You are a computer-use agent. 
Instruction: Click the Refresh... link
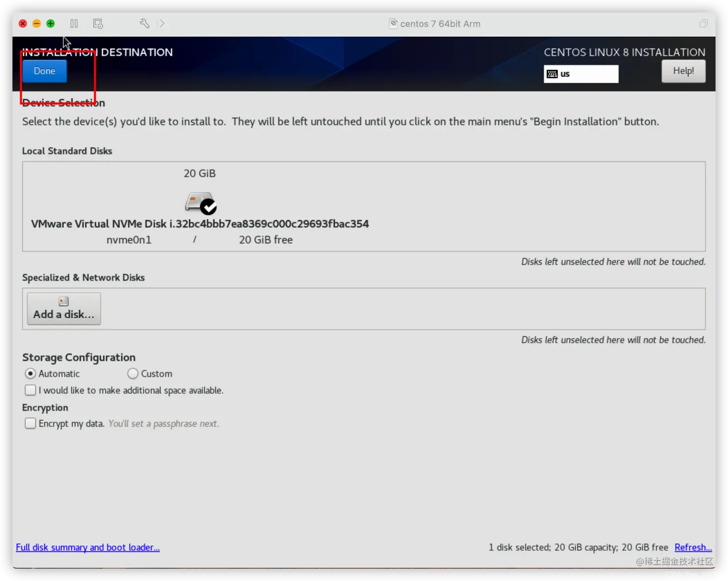coord(693,547)
